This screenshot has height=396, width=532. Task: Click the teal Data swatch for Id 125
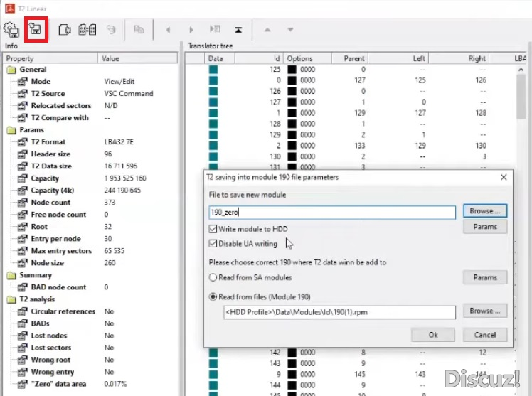[213, 70]
